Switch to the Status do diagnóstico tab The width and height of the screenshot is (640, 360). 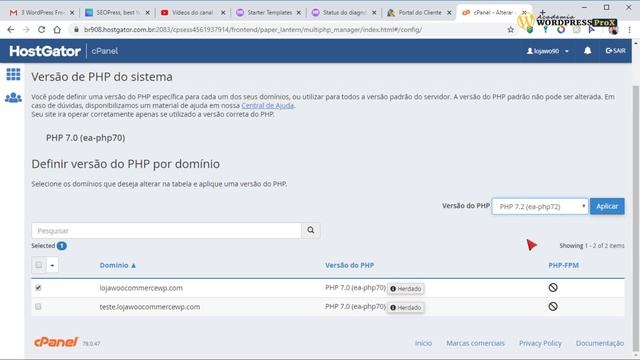coord(343,13)
